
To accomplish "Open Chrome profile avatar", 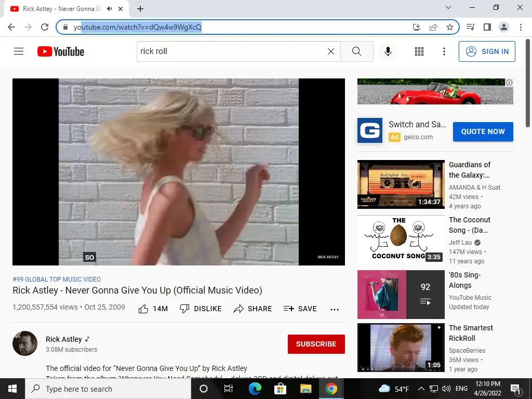I will pos(504,27).
